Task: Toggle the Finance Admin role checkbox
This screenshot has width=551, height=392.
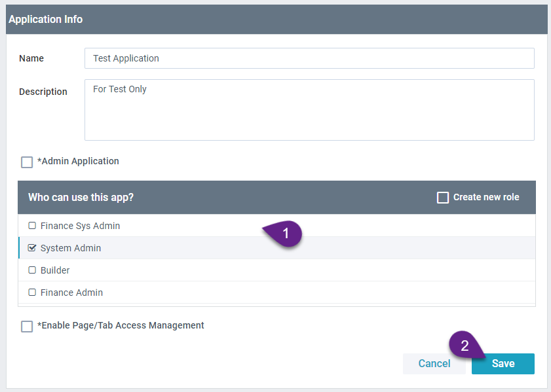Action: pyautogui.click(x=32, y=293)
